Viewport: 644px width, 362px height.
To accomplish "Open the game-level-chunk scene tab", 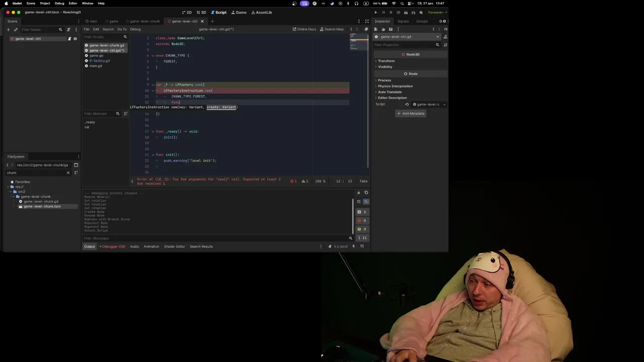I will 142,21.
